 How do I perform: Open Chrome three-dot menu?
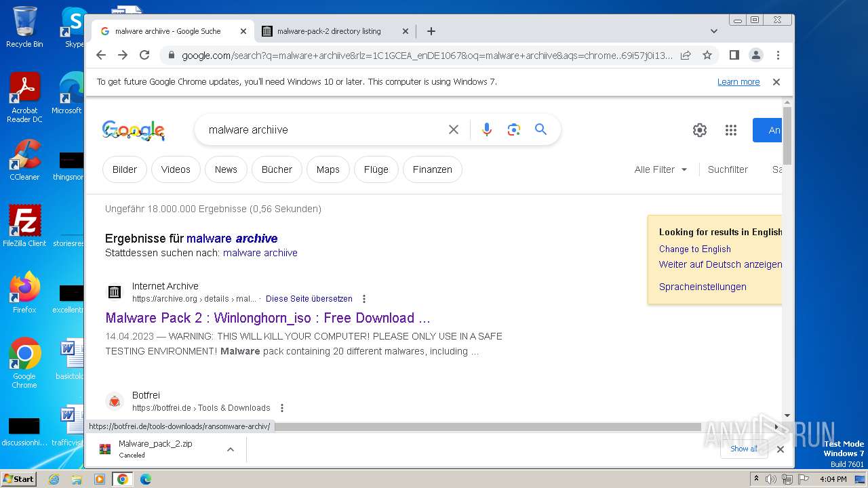point(778,55)
